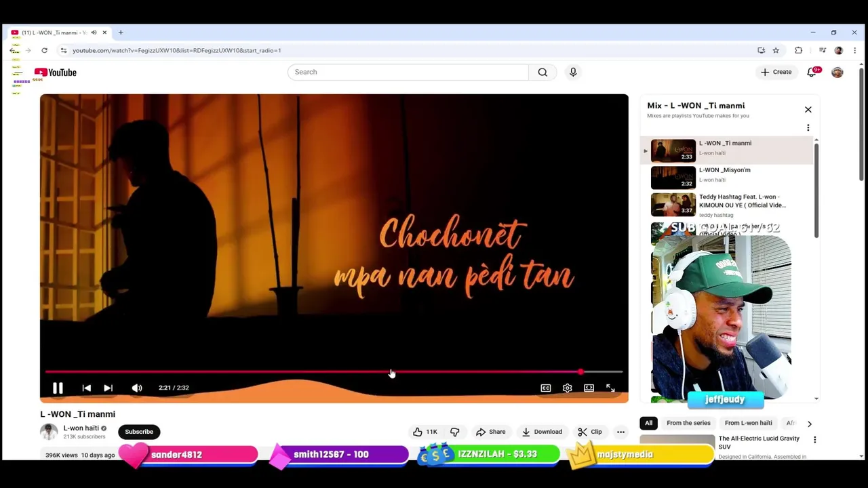Share the video

tap(490, 432)
